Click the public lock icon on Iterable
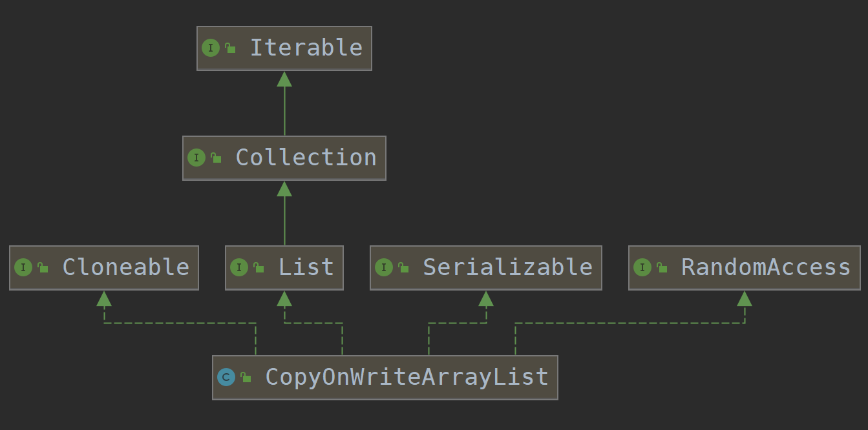The height and width of the screenshot is (430, 868). pos(230,48)
